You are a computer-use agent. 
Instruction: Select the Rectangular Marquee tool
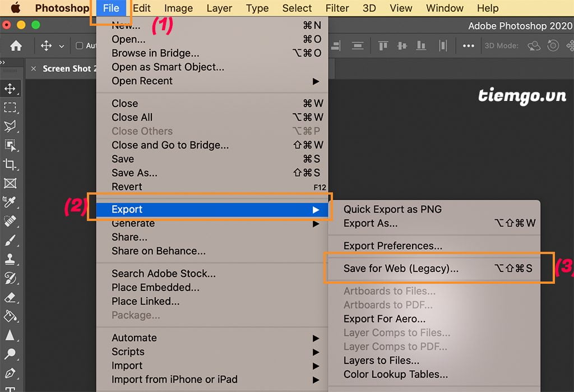pos(10,107)
